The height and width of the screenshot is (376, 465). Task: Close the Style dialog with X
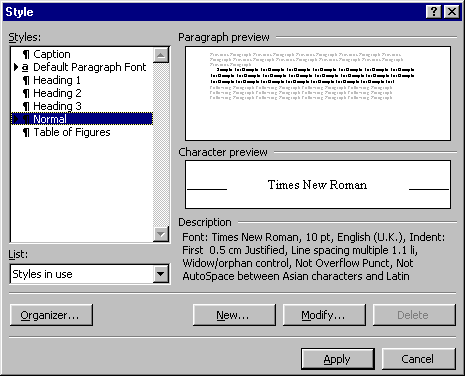click(x=452, y=12)
